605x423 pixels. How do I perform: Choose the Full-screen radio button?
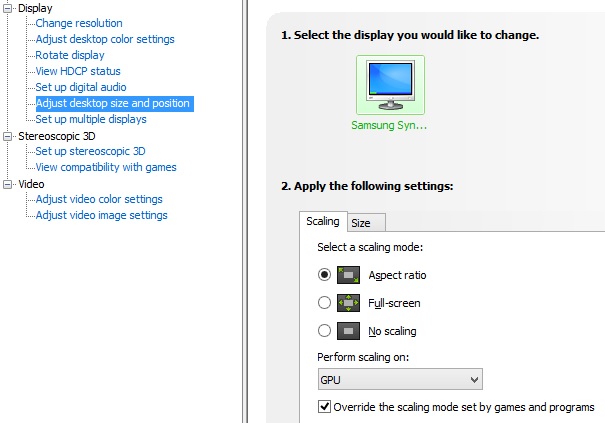tap(324, 302)
